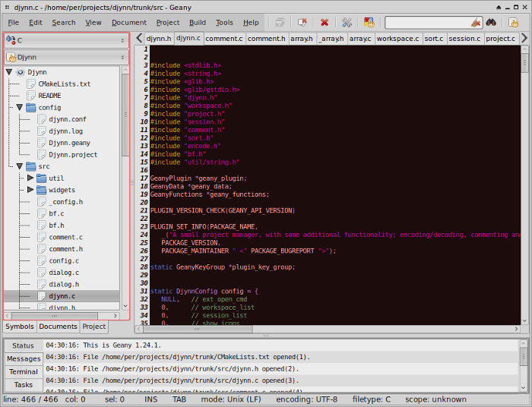This screenshot has width=532, height=407.
Task: Select the config folder icon
Action: [31, 107]
